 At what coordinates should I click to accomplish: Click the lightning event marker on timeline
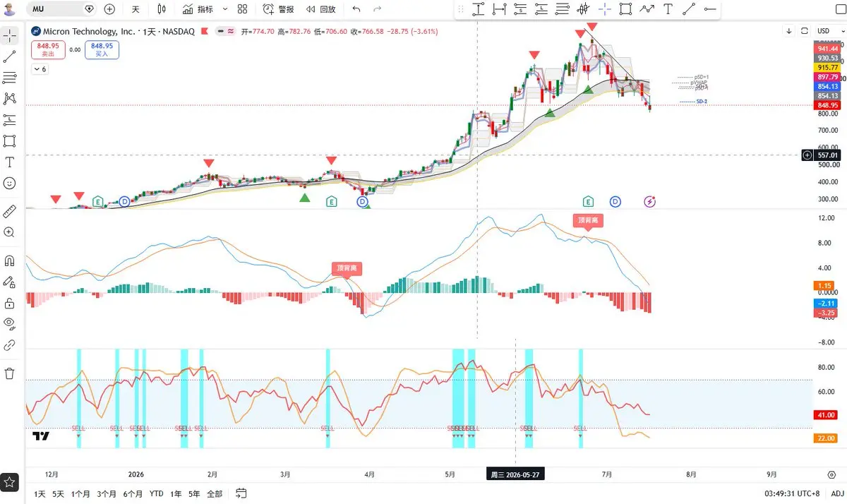pos(650,202)
